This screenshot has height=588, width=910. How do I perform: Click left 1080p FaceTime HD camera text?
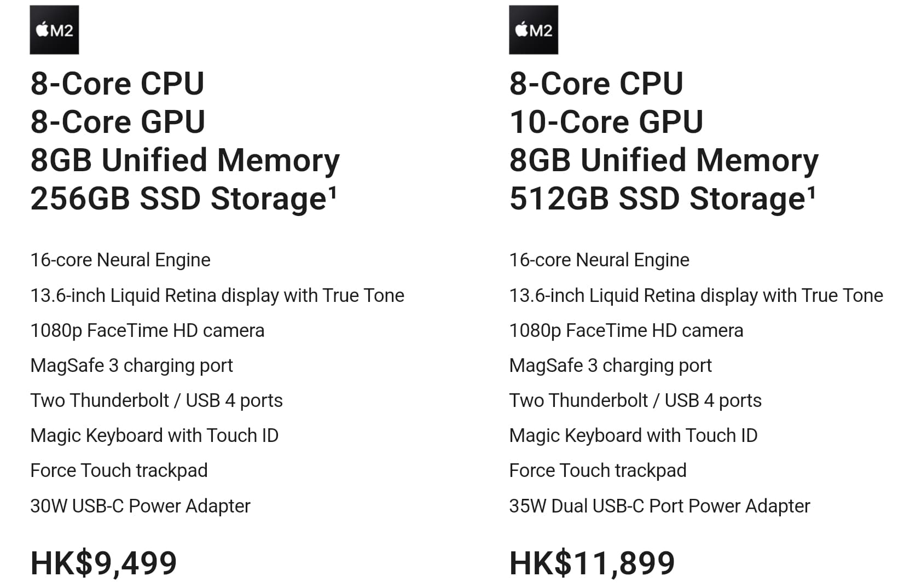click(x=147, y=330)
